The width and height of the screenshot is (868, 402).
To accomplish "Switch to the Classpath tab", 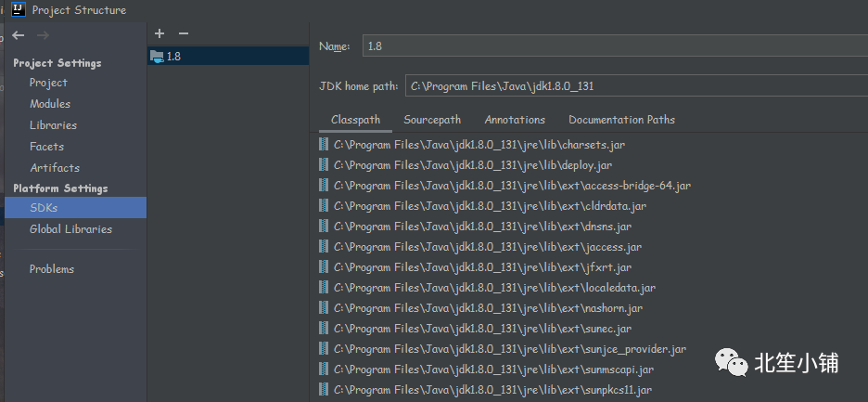I will point(355,120).
